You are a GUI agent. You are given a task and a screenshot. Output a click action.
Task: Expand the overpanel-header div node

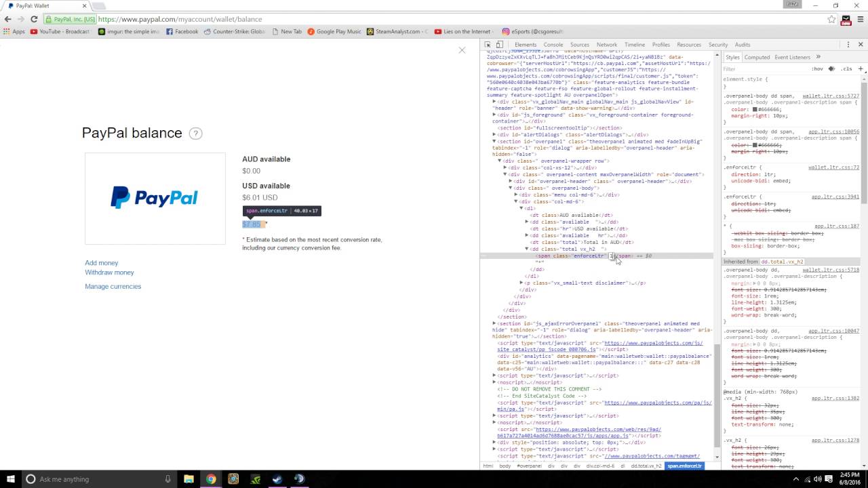click(511, 182)
